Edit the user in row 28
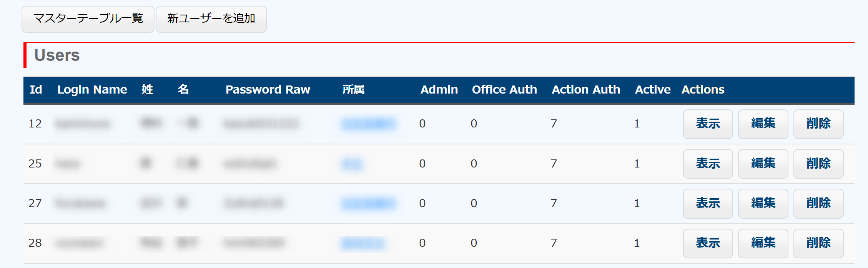Viewport: 868px width, 268px height. 763,243
